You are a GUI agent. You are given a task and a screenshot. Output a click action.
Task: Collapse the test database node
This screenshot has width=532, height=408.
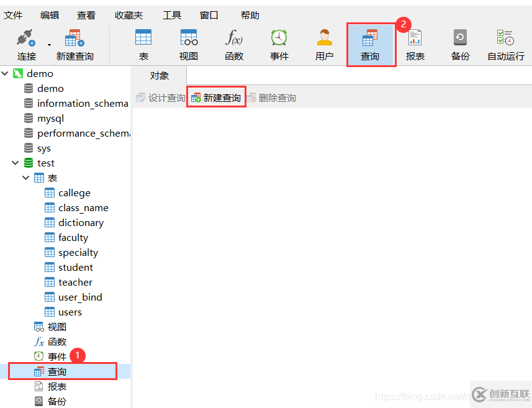tap(16, 163)
